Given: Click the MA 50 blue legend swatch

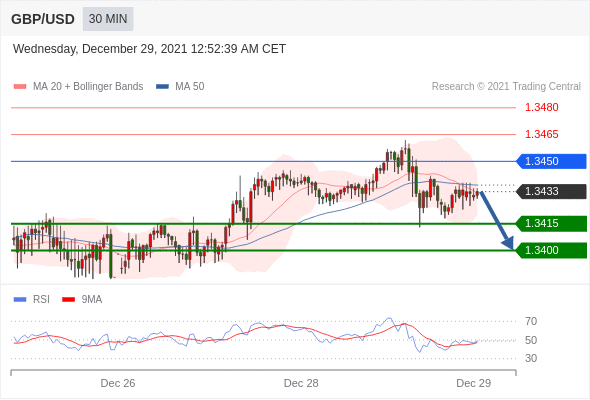Looking at the screenshot, I should (162, 87).
